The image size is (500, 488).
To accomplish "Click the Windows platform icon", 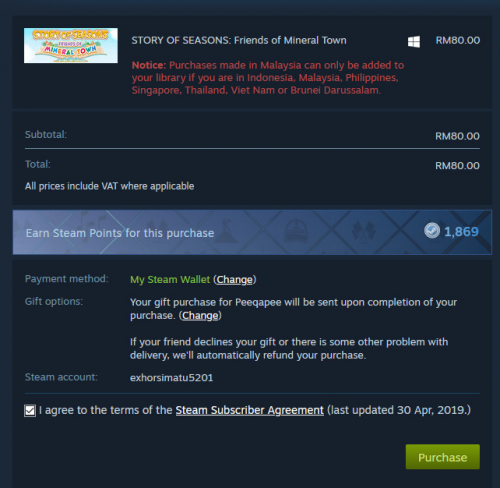I will 414,42.
